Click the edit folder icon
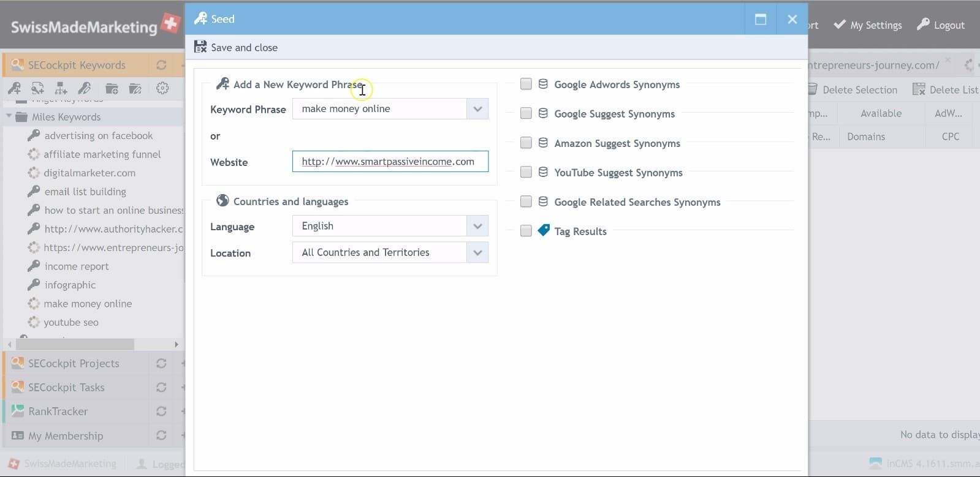This screenshot has width=980, height=477. (135, 89)
